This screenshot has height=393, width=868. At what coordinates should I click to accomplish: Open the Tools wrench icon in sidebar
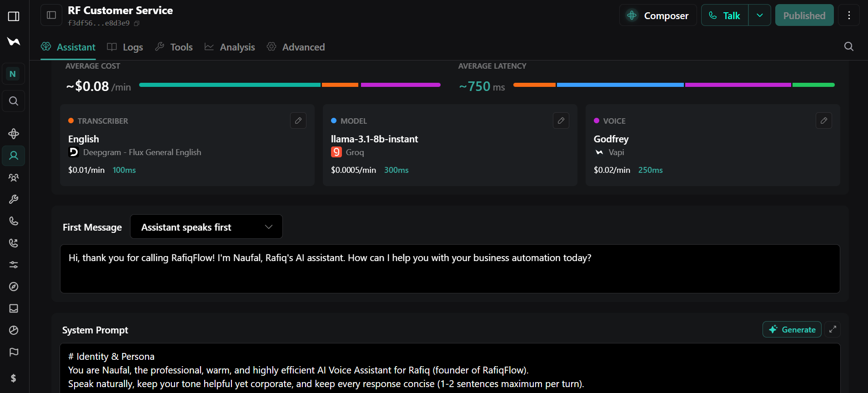pos(14,199)
